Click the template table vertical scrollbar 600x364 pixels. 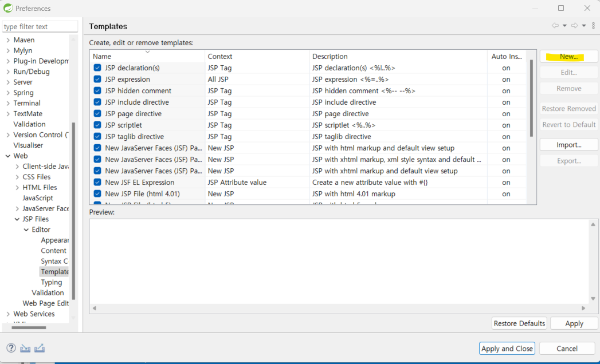coord(531,98)
